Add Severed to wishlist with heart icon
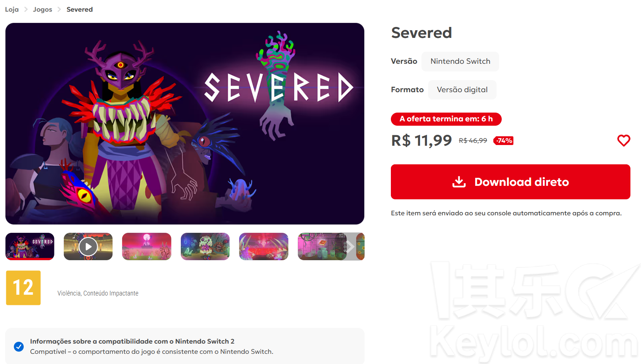This screenshot has width=641, height=364. [623, 140]
